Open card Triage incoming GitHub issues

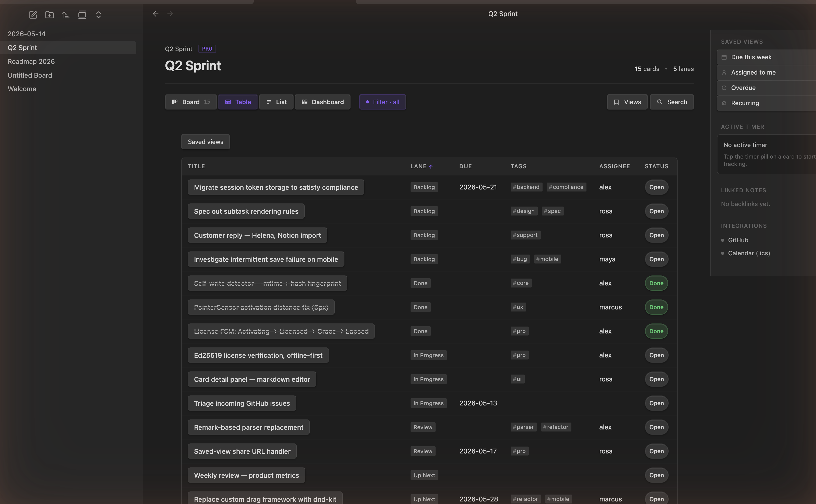[x=242, y=403]
